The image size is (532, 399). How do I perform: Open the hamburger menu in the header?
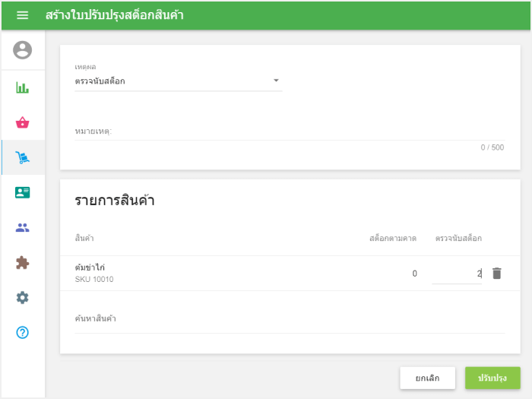(x=22, y=15)
